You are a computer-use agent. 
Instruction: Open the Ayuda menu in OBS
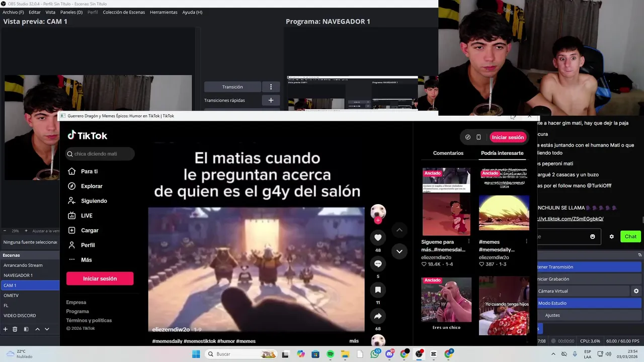tap(192, 12)
